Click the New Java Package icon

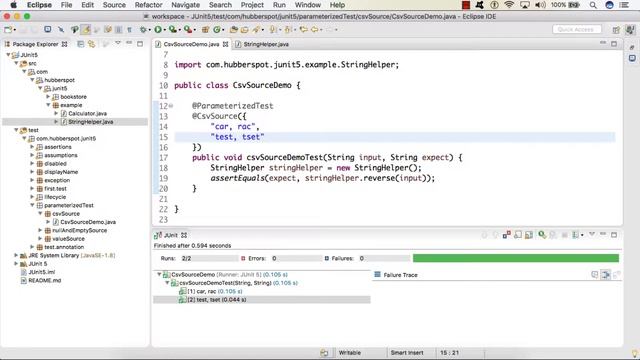[205, 29]
